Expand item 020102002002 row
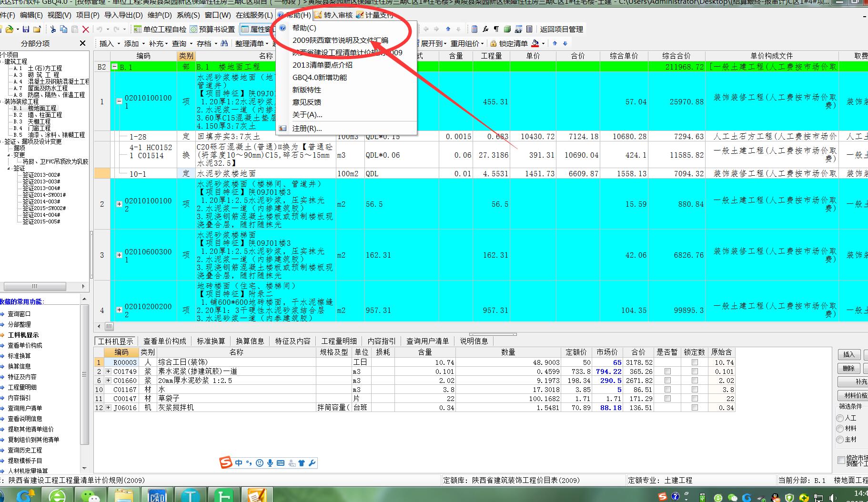The width and height of the screenshot is (868, 502). coord(119,310)
